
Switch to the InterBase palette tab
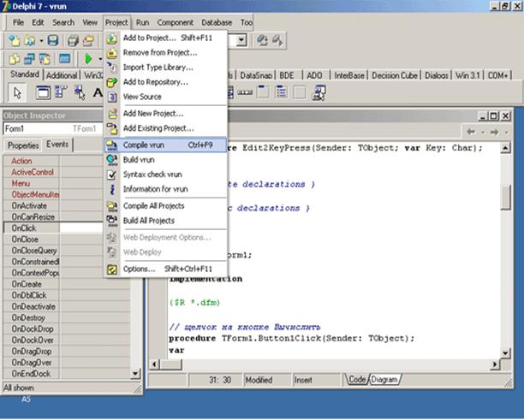tap(349, 75)
